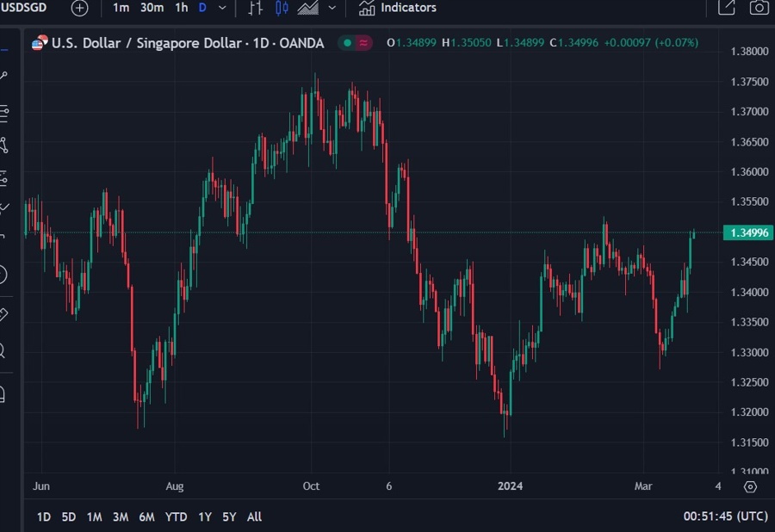Image resolution: width=775 pixels, height=532 pixels.
Task: Open the share/popout chart icon
Action: tap(726, 8)
